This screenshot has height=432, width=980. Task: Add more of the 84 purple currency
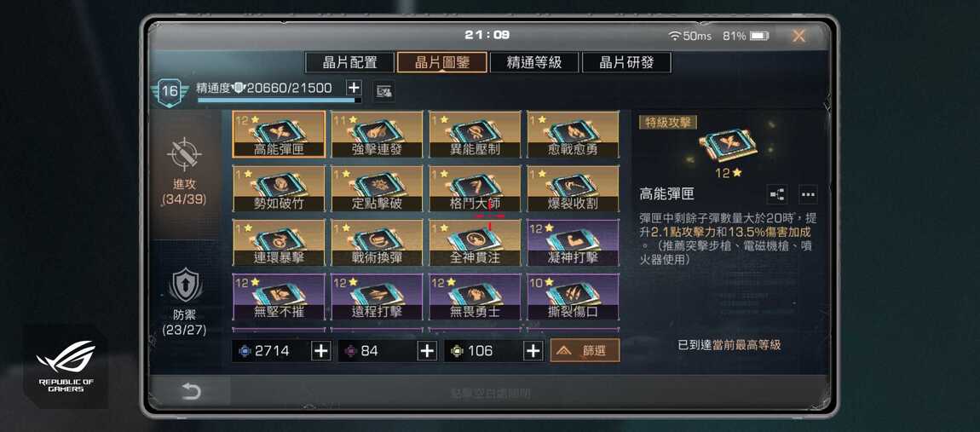[427, 351]
